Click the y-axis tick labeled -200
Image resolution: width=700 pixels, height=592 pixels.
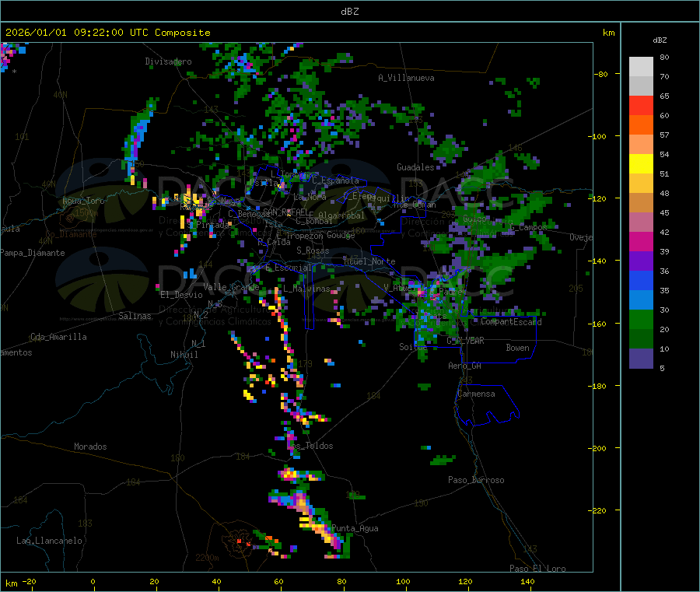pos(599,448)
